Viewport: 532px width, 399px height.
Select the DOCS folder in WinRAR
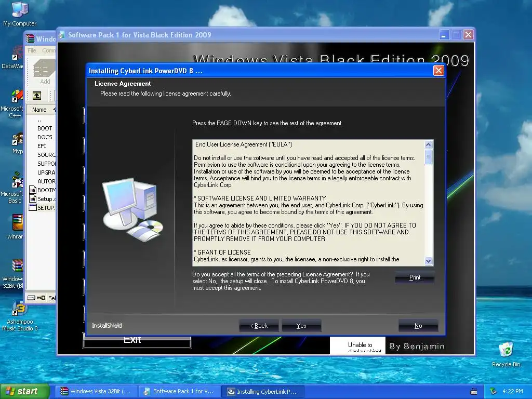45,137
